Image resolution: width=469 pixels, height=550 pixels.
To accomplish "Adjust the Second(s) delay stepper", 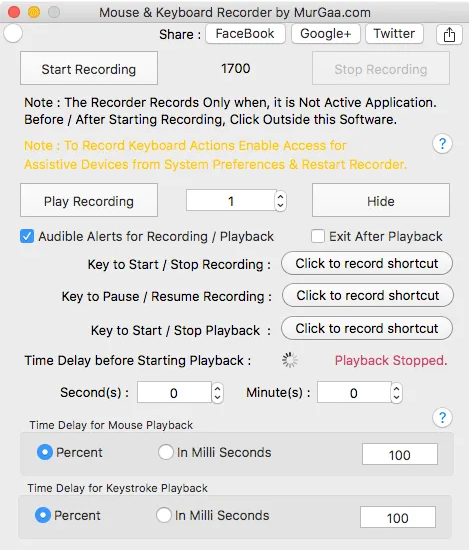I will click(217, 393).
